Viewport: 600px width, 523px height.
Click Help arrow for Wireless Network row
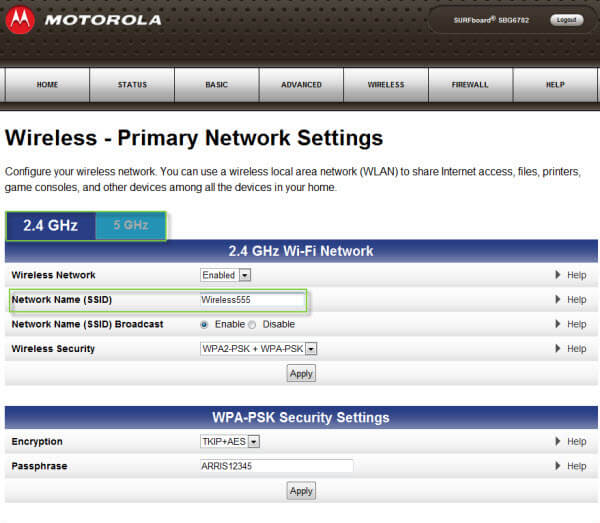coord(558,275)
